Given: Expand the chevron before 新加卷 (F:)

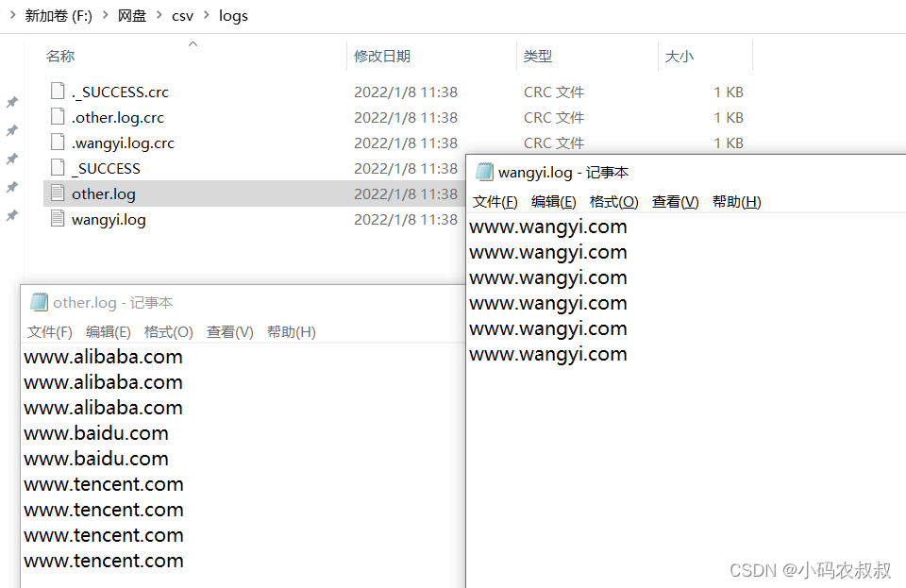Looking at the screenshot, I should coord(12,15).
